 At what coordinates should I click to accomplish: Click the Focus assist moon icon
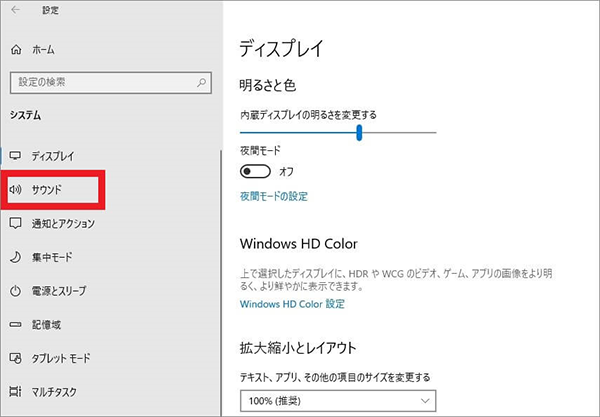(15, 257)
